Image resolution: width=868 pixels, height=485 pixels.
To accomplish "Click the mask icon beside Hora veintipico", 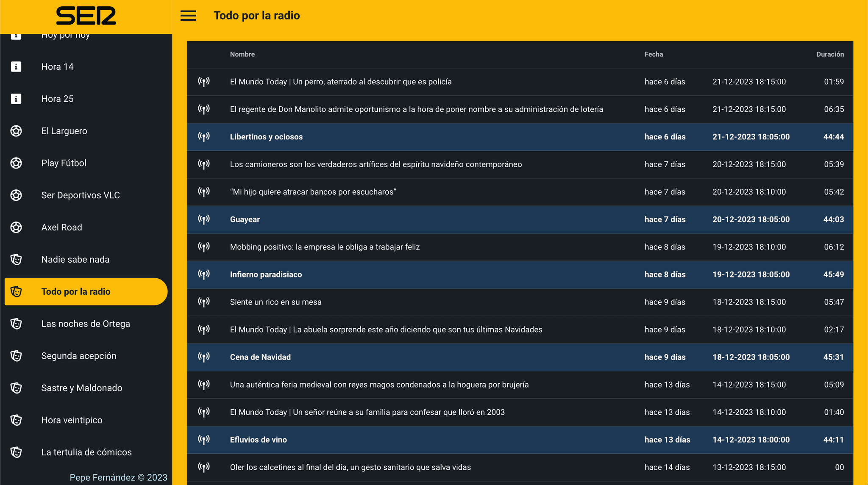I will point(16,420).
